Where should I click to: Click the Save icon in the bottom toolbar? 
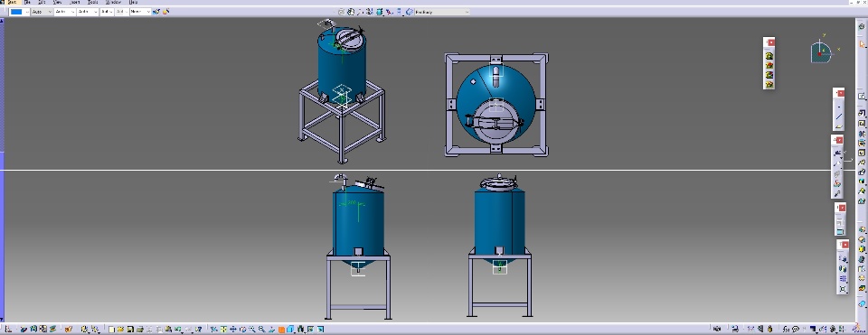pos(129,330)
